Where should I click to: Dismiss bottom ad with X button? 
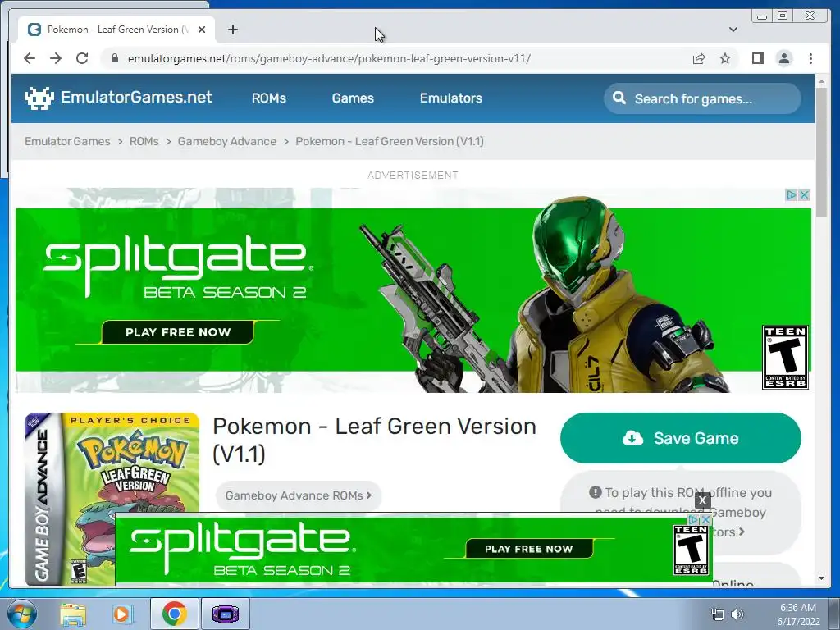702,500
